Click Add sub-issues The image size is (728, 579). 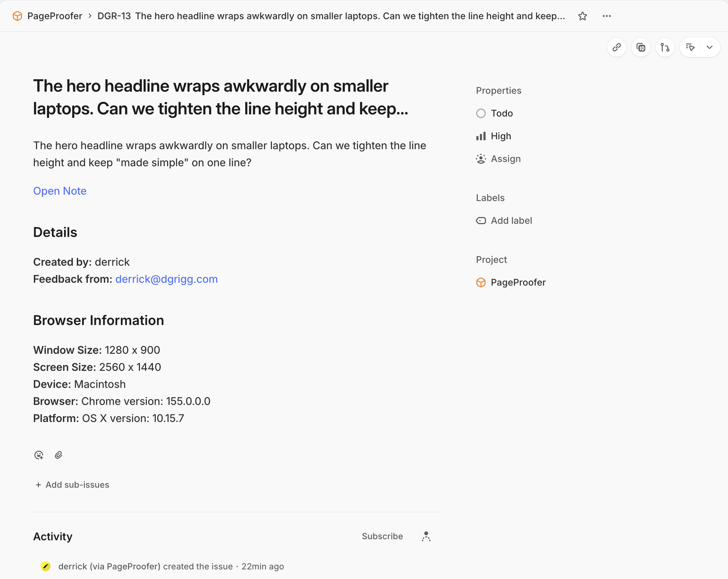[x=72, y=485]
